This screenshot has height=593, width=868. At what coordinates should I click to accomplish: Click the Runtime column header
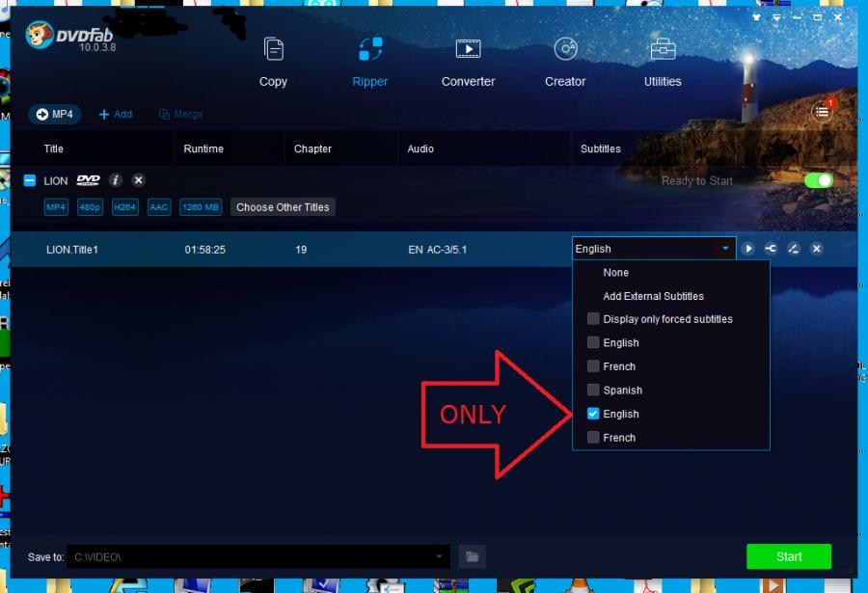click(203, 148)
